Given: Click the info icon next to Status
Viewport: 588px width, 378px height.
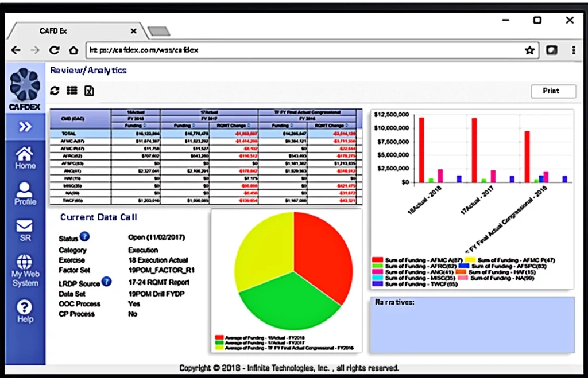Looking at the screenshot, I should pos(84,236).
